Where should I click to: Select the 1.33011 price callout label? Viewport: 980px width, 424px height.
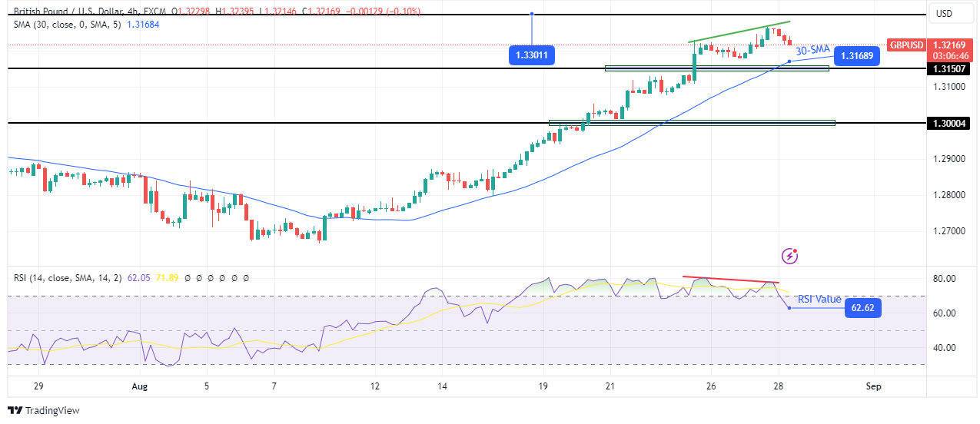532,55
